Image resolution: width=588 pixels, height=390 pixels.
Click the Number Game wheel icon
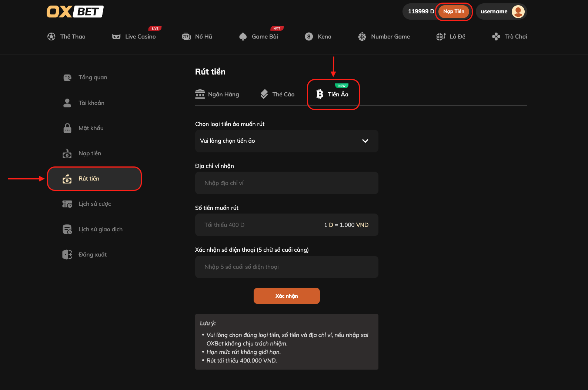(x=362, y=36)
